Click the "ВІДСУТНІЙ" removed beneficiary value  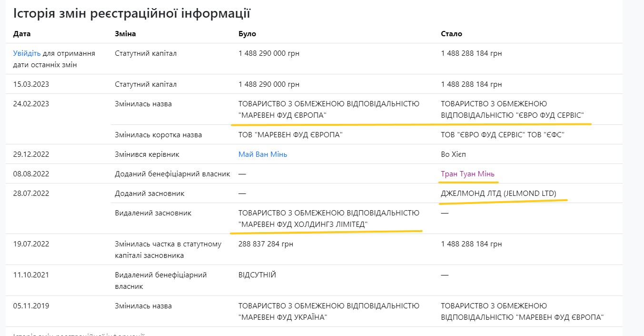(257, 275)
